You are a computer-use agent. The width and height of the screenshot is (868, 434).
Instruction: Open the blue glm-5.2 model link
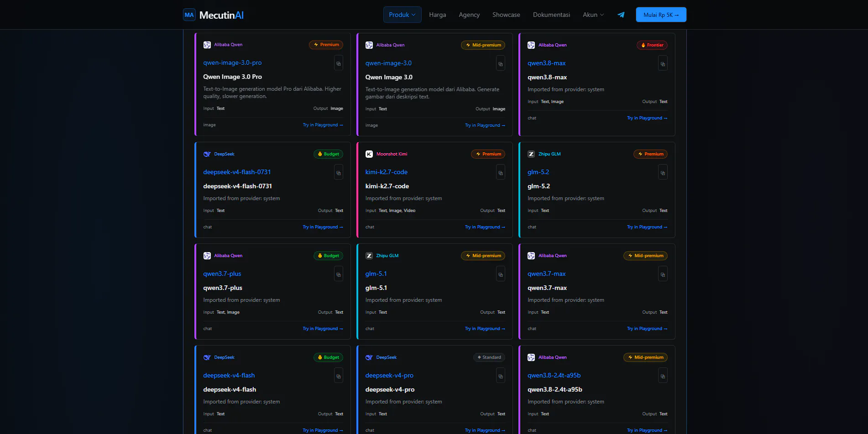coord(539,172)
